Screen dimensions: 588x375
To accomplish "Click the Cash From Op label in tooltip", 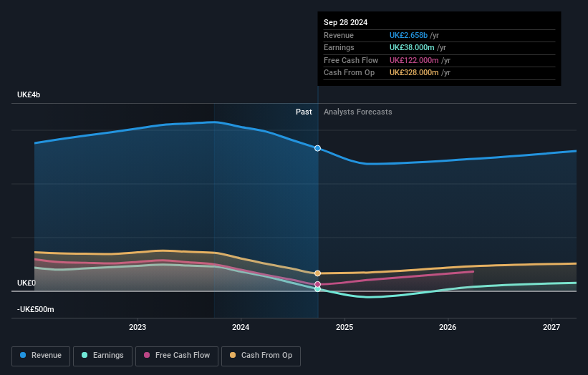I will click(349, 73).
